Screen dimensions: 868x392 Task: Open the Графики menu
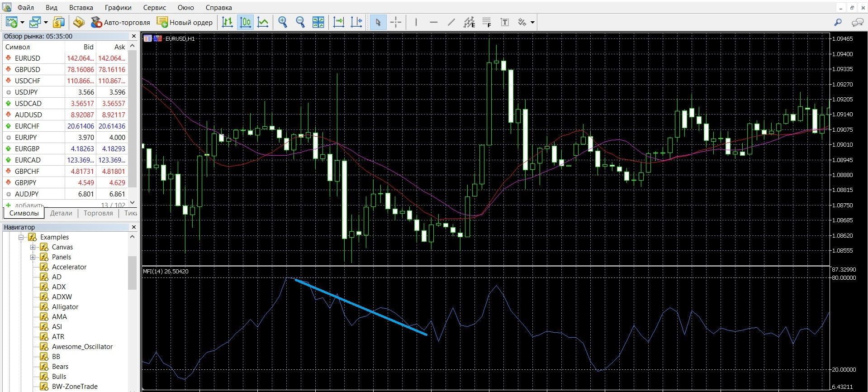(118, 7)
